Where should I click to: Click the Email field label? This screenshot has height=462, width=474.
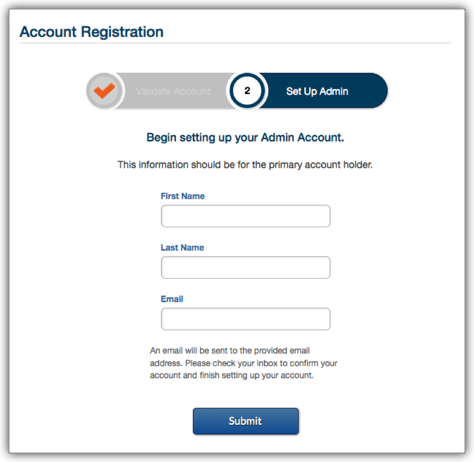tap(172, 299)
